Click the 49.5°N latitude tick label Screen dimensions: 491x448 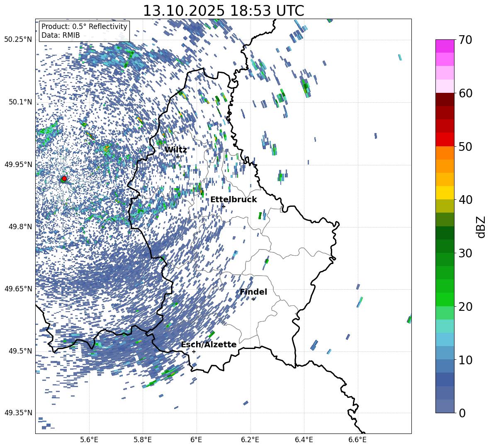20,351
